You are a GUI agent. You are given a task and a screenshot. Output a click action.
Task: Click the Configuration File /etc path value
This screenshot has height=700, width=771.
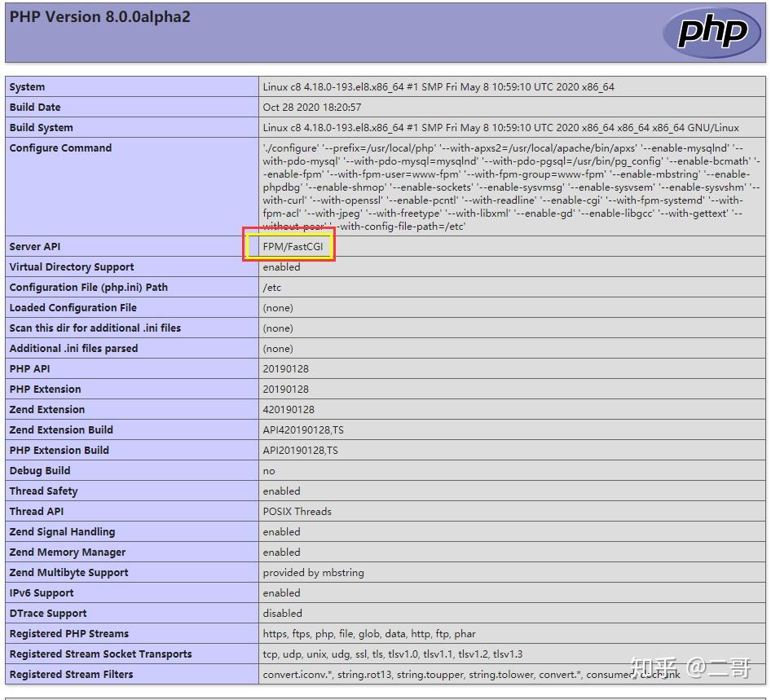pyautogui.click(x=269, y=287)
